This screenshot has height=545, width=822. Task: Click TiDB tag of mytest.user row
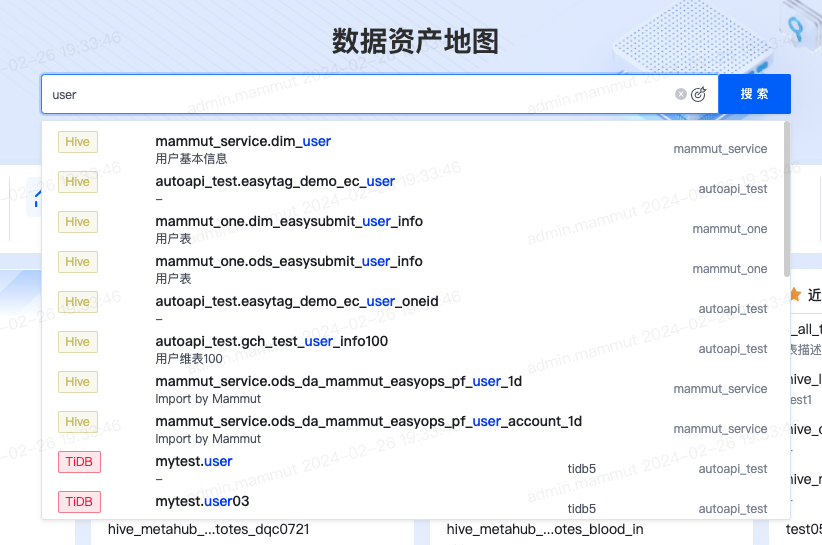pos(79,462)
